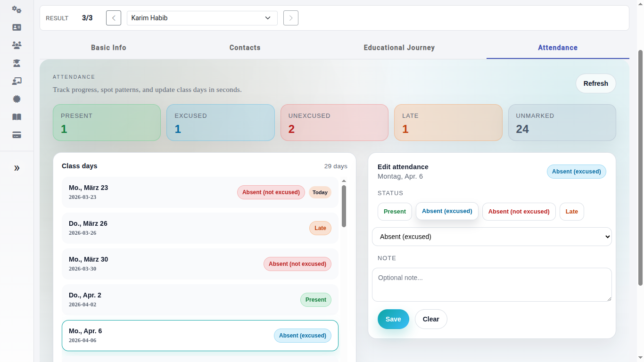Set status to Absent (excused) button
This screenshot has width=644, height=362.
click(x=447, y=211)
